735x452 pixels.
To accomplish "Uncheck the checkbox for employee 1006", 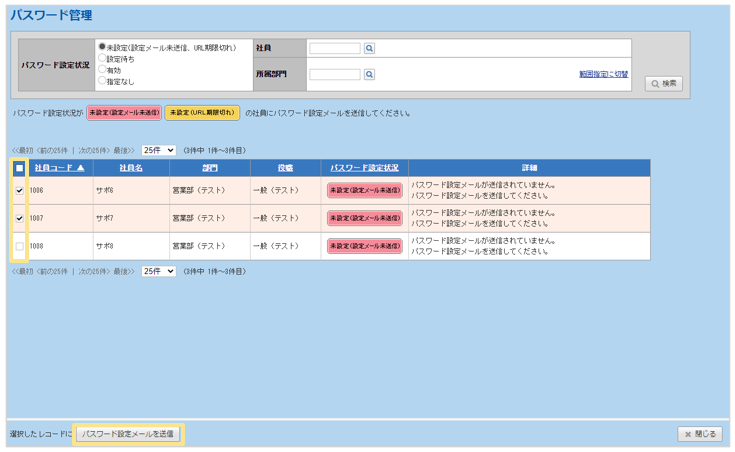I will point(20,190).
